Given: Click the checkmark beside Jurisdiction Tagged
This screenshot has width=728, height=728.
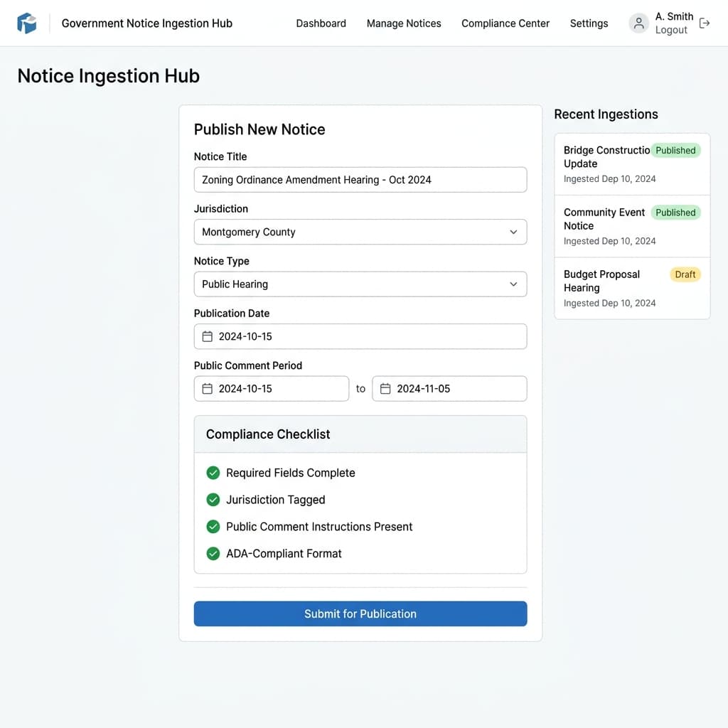Looking at the screenshot, I should pyautogui.click(x=213, y=500).
